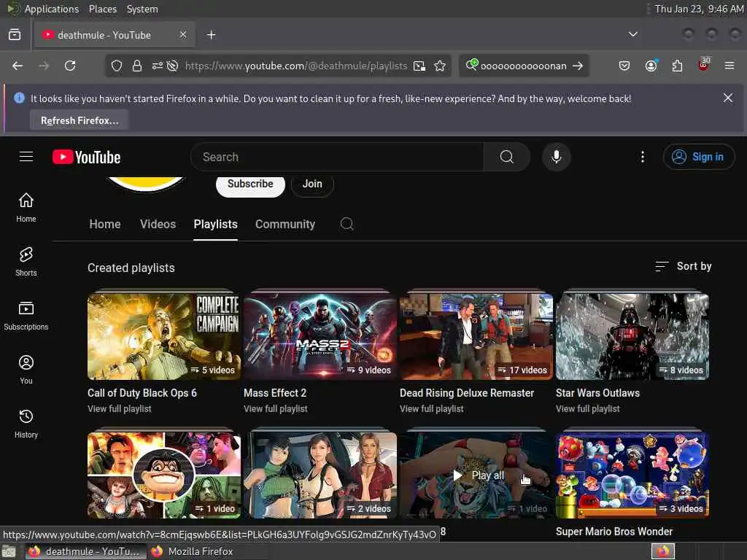Image resolution: width=747 pixels, height=560 pixels.
Task: Open Star Wars Outlaws playlist title
Action: (x=597, y=393)
